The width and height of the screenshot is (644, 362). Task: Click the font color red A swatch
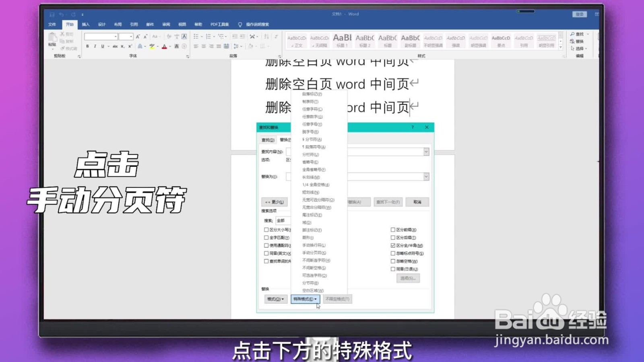(x=164, y=47)
